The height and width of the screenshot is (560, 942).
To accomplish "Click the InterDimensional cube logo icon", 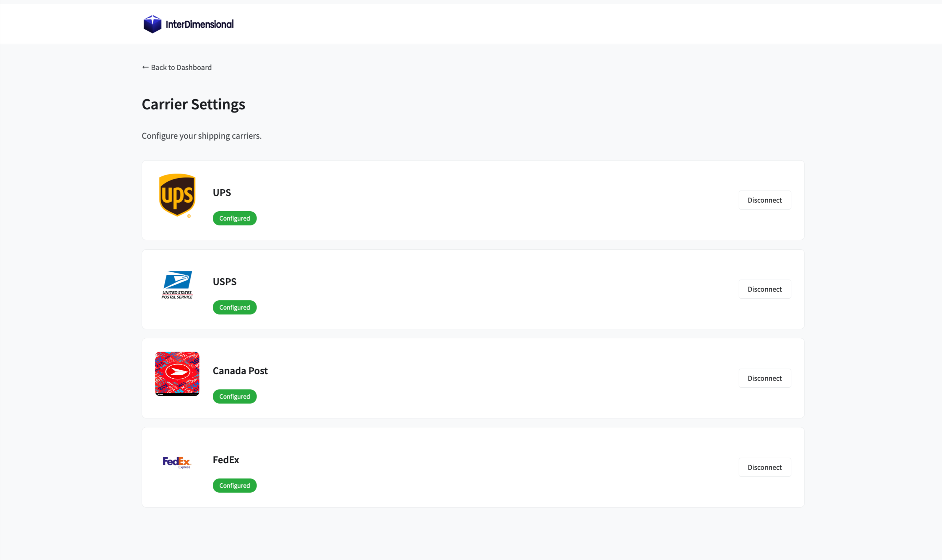I will (153, 24).
